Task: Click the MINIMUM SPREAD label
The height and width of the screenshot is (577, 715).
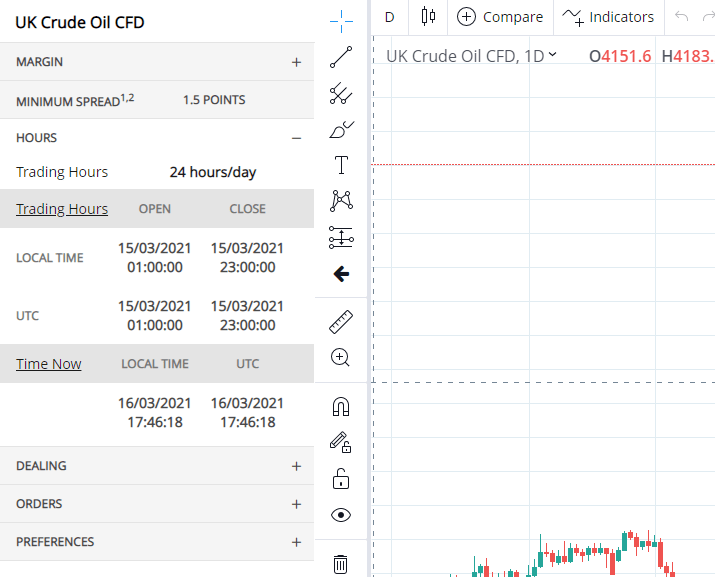Action: click(x=75, y=100)
